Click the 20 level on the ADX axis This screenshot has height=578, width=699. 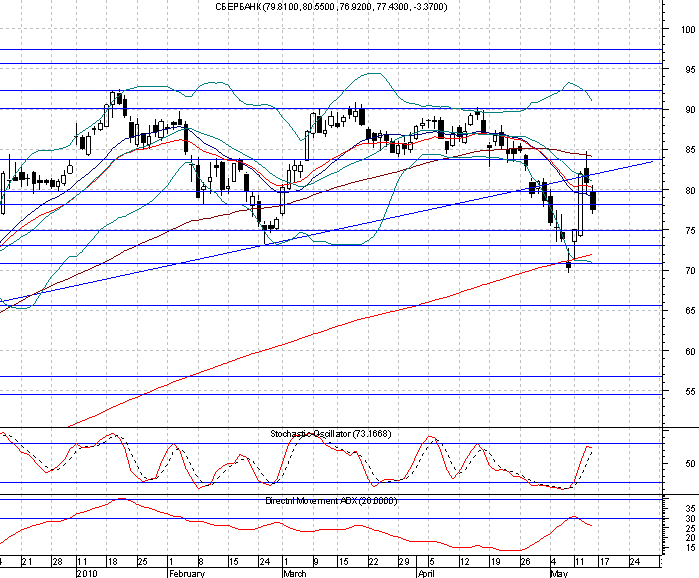[x=690, y=538]
